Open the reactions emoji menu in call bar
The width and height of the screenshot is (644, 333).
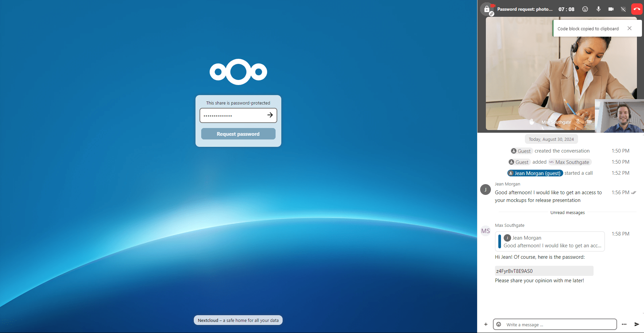point(585,9)
